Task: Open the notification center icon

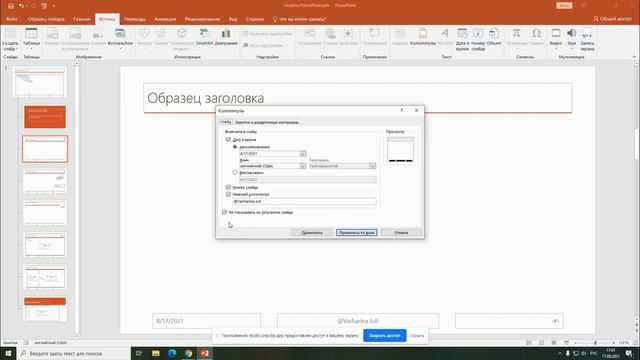Action: [629, 353]
